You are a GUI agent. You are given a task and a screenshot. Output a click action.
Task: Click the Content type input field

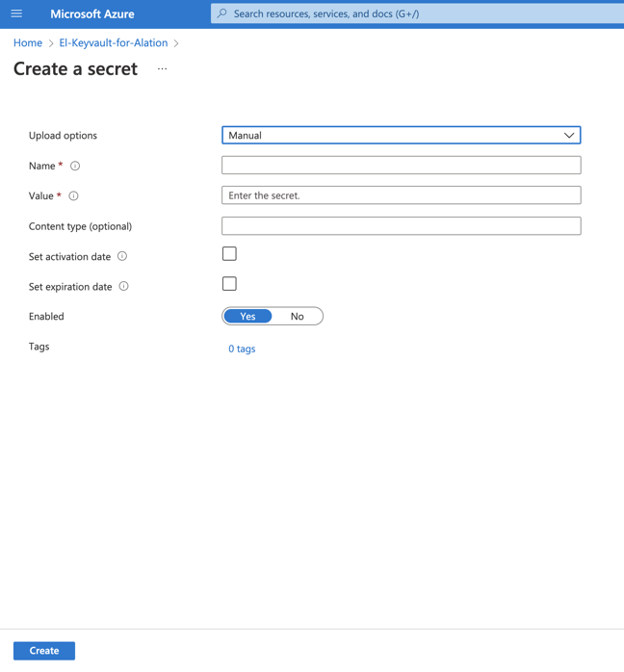(402, 226)
